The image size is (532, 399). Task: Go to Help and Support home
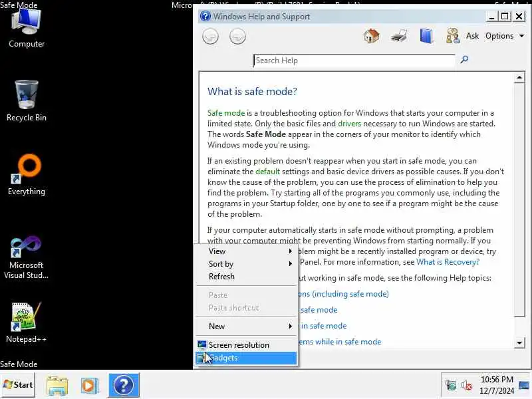pos(372,36)
